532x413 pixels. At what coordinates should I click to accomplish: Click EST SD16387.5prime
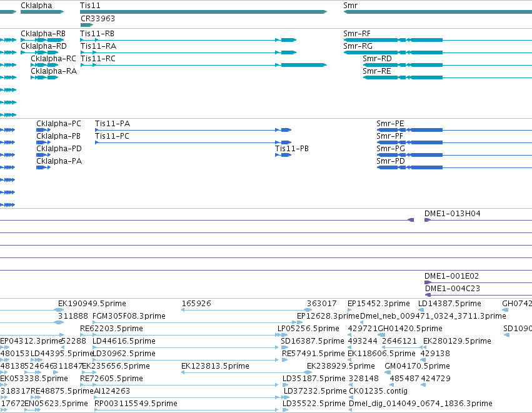click(313, 341)
